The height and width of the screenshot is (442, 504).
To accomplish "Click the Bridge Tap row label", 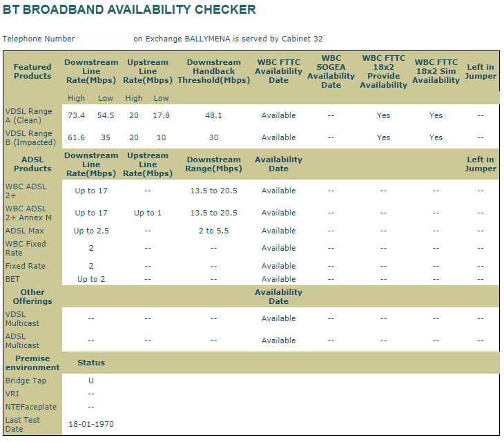I will (25, 381).
